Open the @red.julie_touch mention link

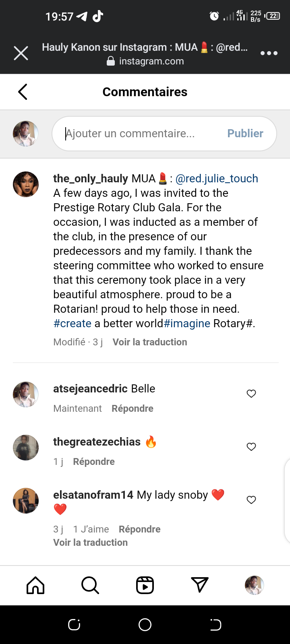point(217,179)
